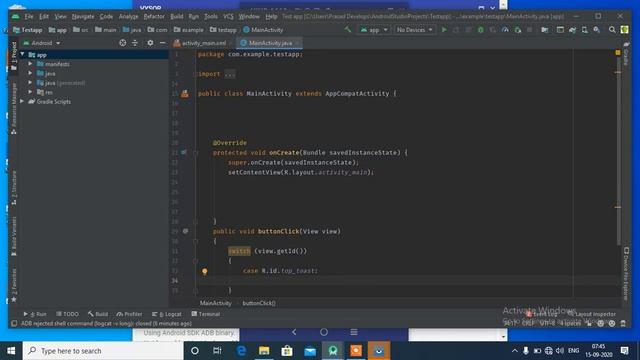This screenshot has height=360, width=640.
Task: Open Microsoft Edge from taskbar
Action: tap(241, 351)
